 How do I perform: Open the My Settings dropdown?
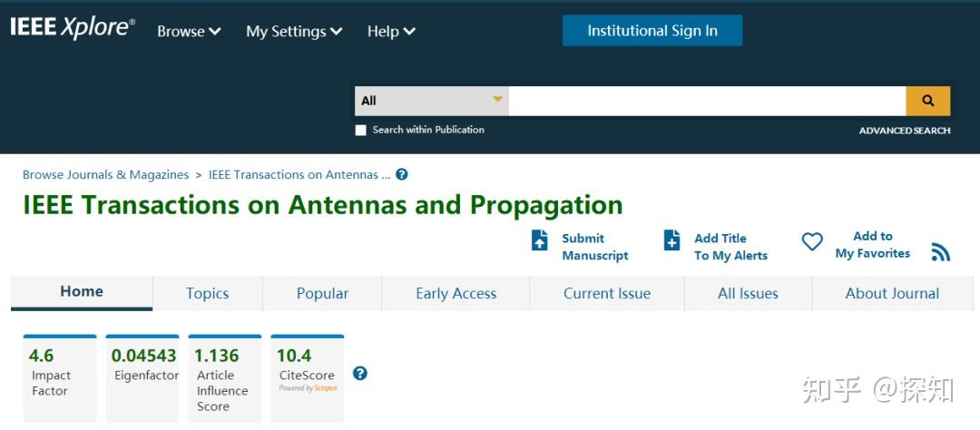pyautogui.click(x=294, y=31)
